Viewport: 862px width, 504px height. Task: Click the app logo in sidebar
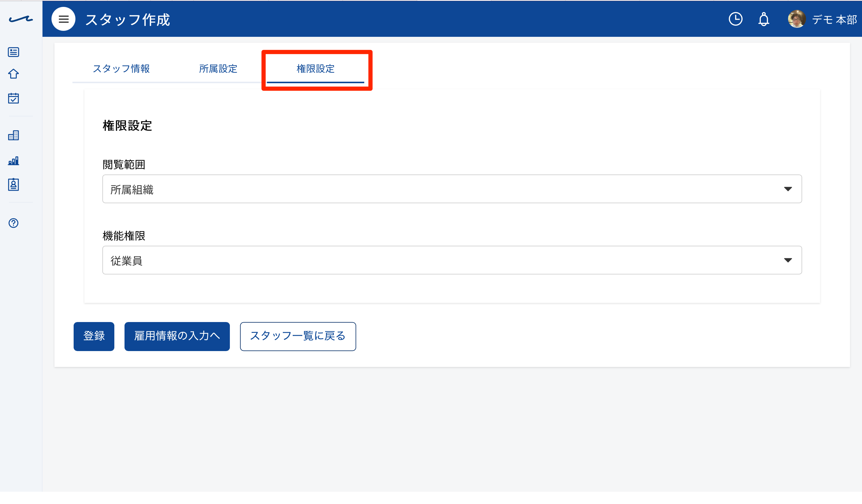[x=21, y=19]
